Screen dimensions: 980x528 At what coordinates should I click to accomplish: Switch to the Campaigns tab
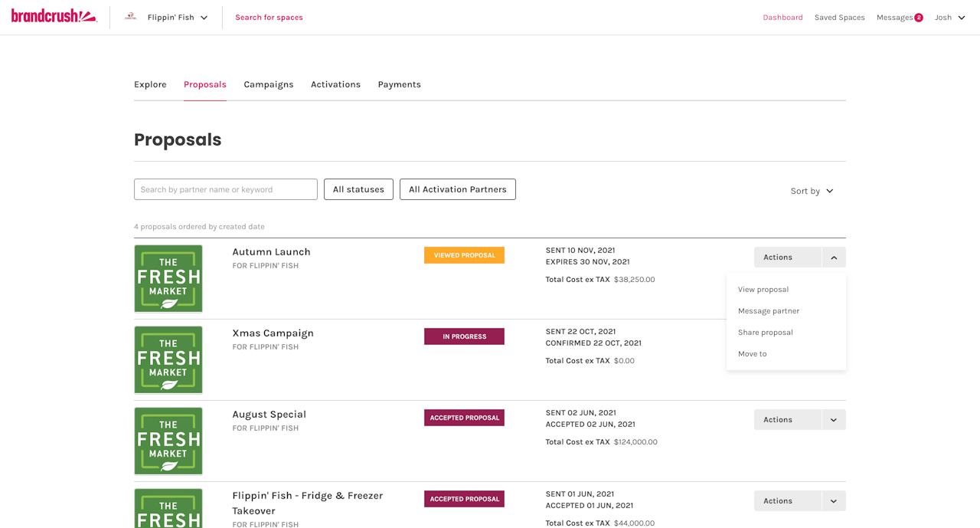click(268, 84)
